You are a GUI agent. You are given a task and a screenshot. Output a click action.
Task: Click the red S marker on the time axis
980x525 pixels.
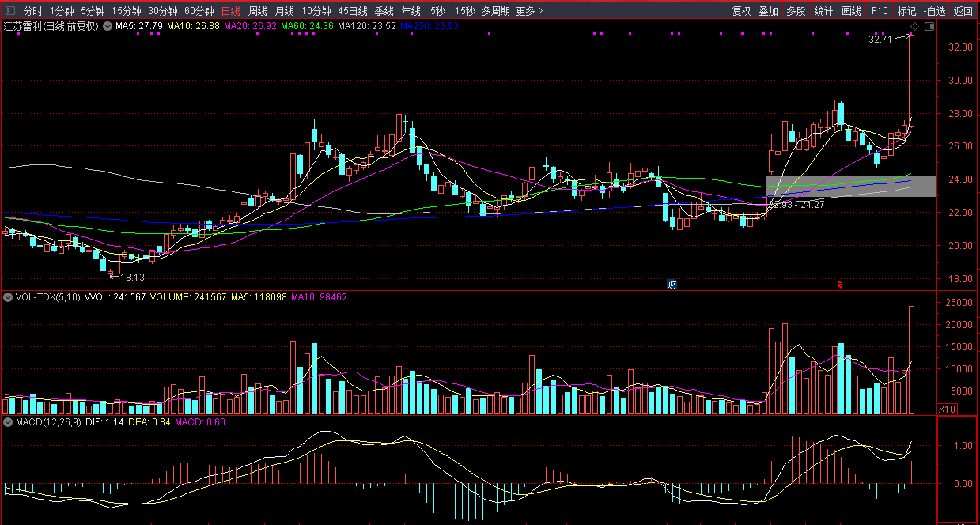click(840, 285)
